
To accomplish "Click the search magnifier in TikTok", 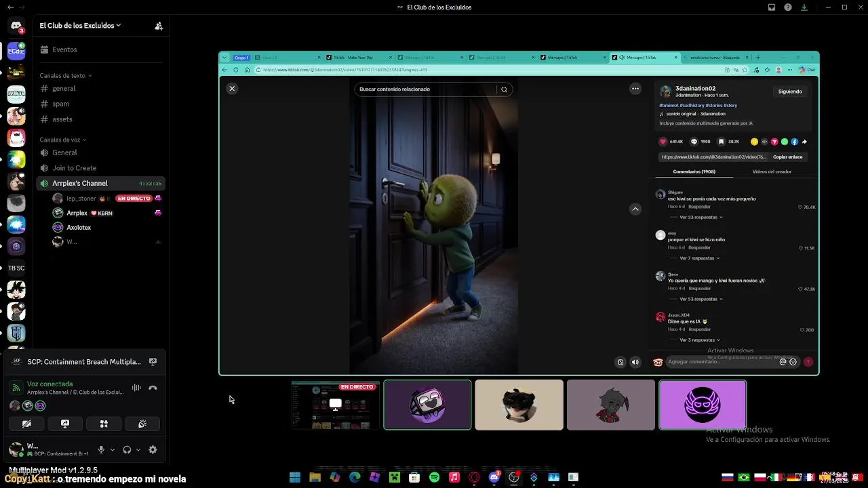I will (x=504, y=89).
